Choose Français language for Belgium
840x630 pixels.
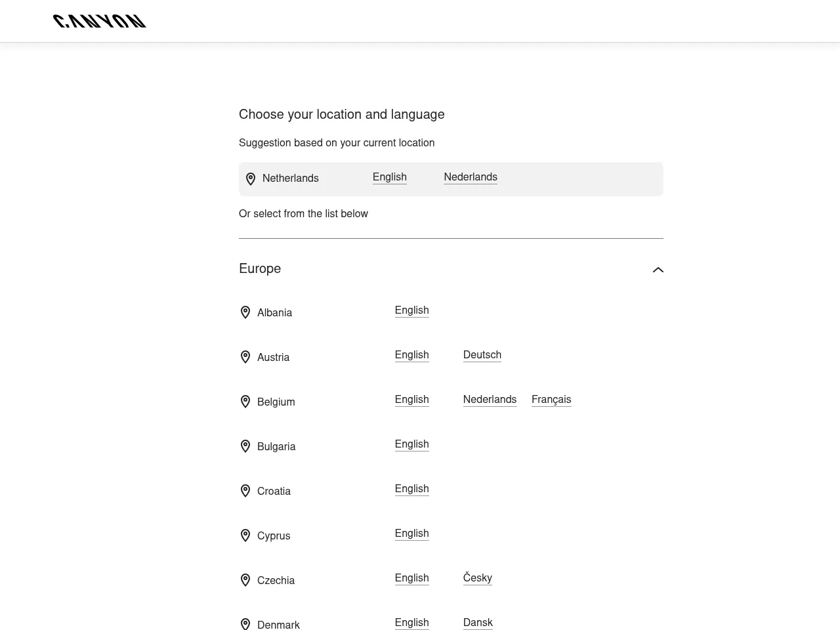click(551, 400)
